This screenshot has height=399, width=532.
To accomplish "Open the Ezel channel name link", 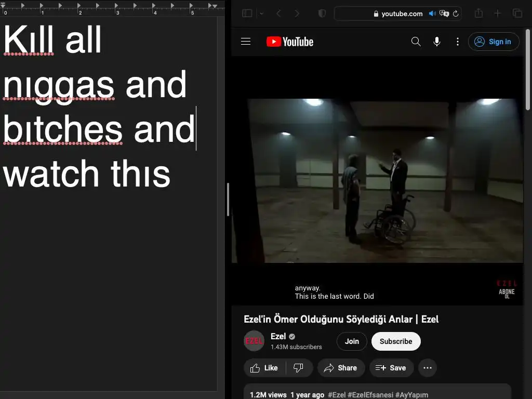I will (x=278, y=336).
